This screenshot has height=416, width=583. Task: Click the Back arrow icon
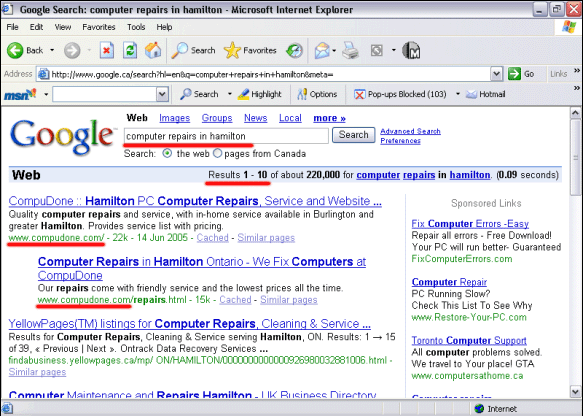point(15,50)
